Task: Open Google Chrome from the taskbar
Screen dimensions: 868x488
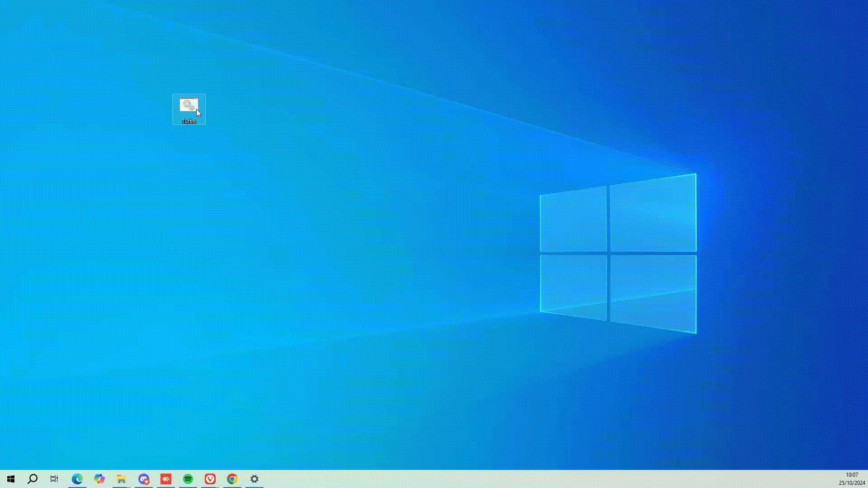Action: click(232, 479)
